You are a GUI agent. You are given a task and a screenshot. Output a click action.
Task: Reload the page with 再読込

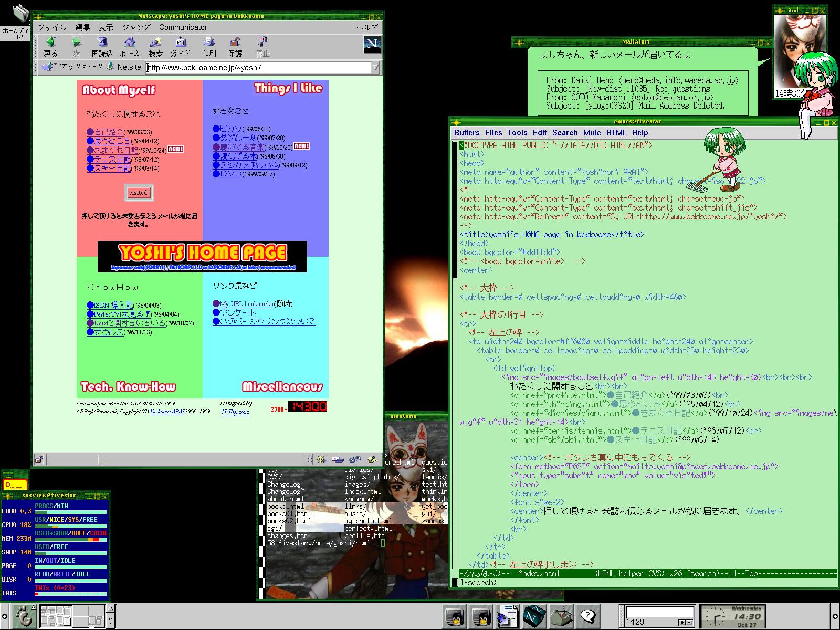[102, 47]
